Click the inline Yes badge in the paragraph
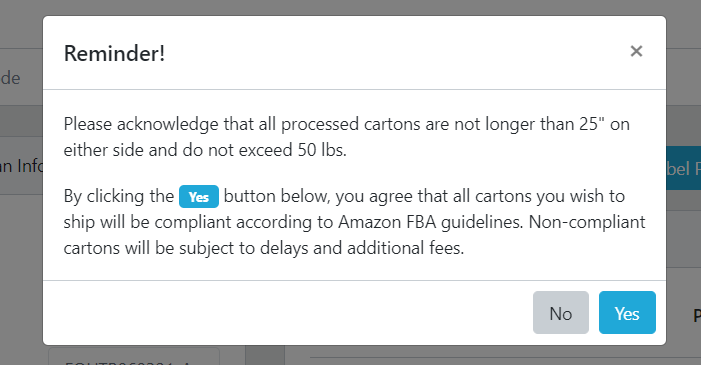The image size is (701, 365). [x=199, y=196]
